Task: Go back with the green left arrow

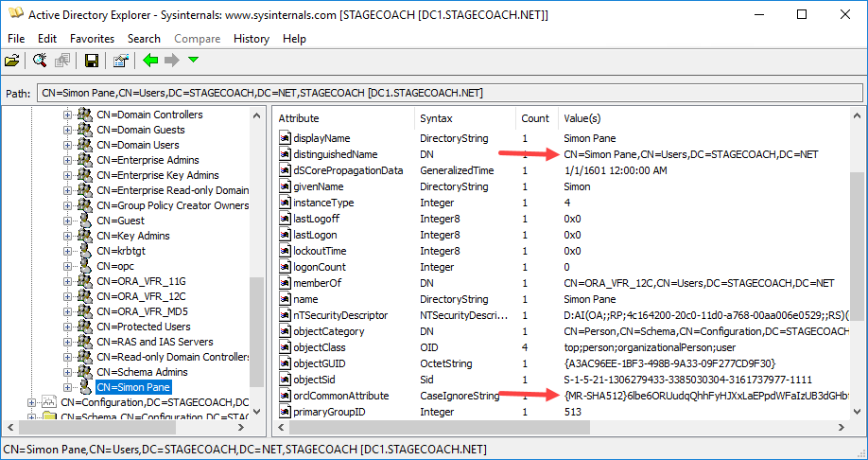Action: 149,61
